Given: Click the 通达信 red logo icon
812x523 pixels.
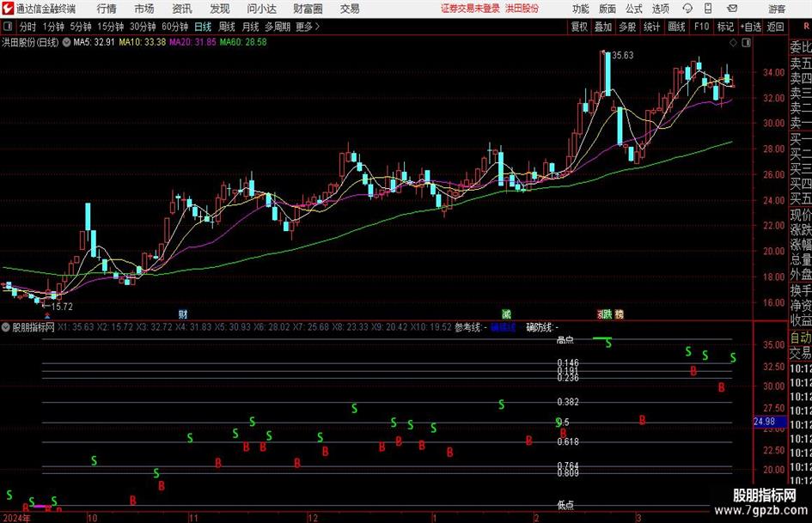Looking at the screenshot, I should click(8, 9).
